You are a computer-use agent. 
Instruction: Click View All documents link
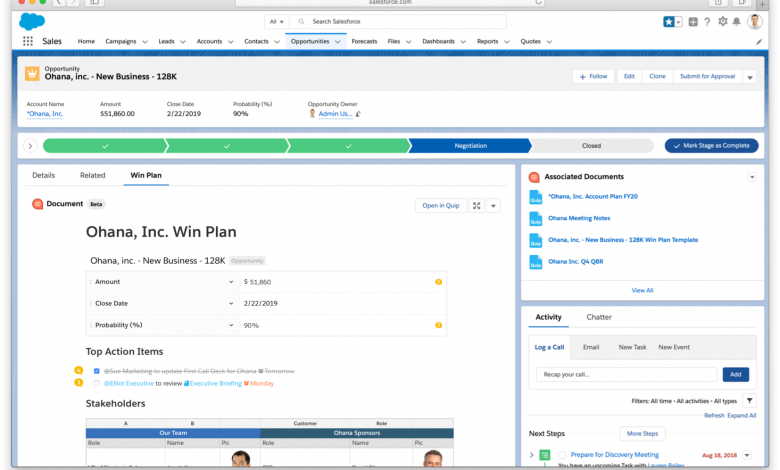tap(642, 290)
